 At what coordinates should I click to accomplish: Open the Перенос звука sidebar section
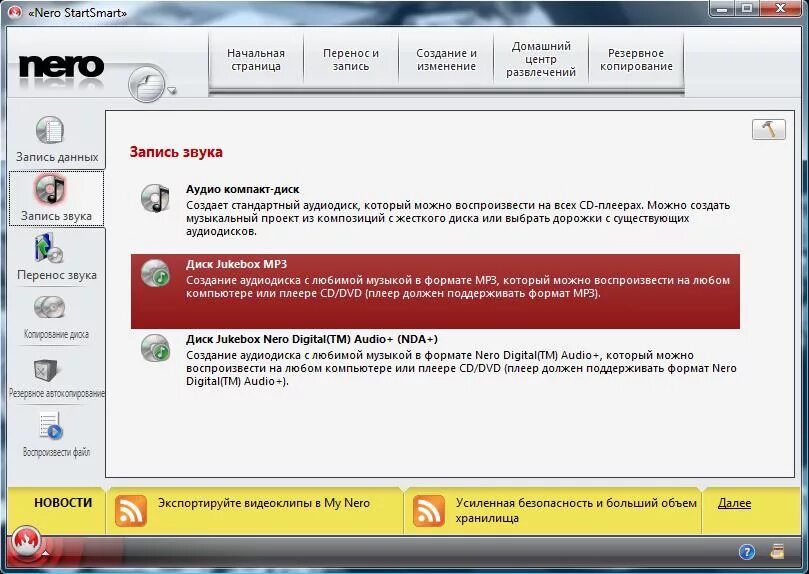click(x=57, y=257)
